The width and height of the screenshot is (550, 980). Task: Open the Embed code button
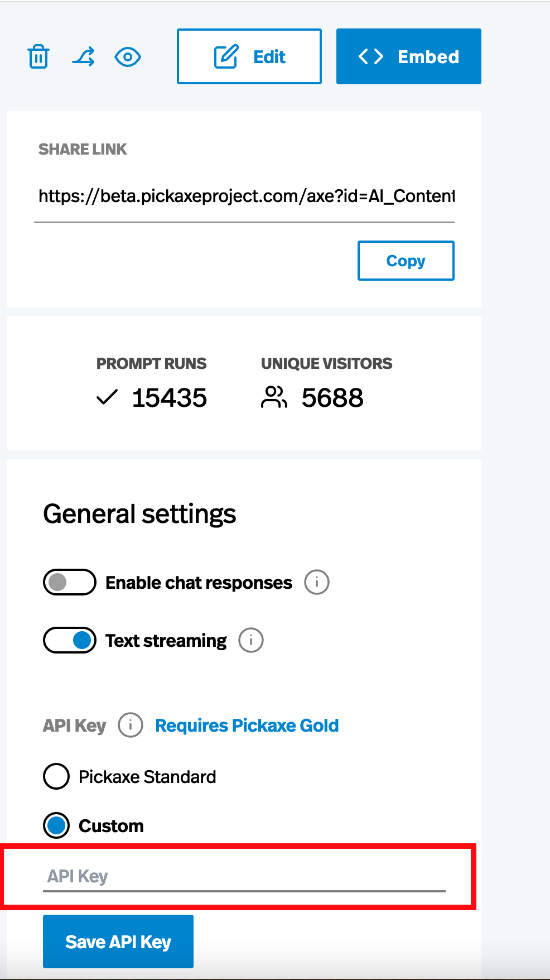[408, 56]
